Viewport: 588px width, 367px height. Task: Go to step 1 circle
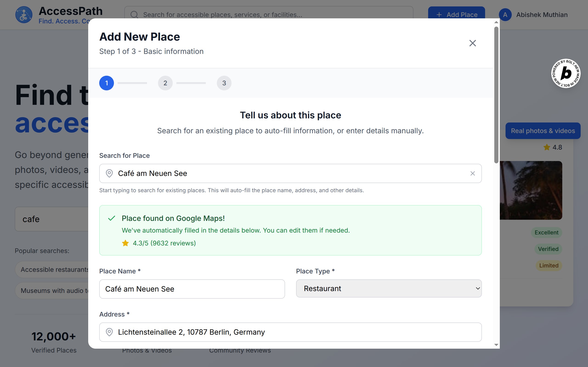[x=106, y=83]
